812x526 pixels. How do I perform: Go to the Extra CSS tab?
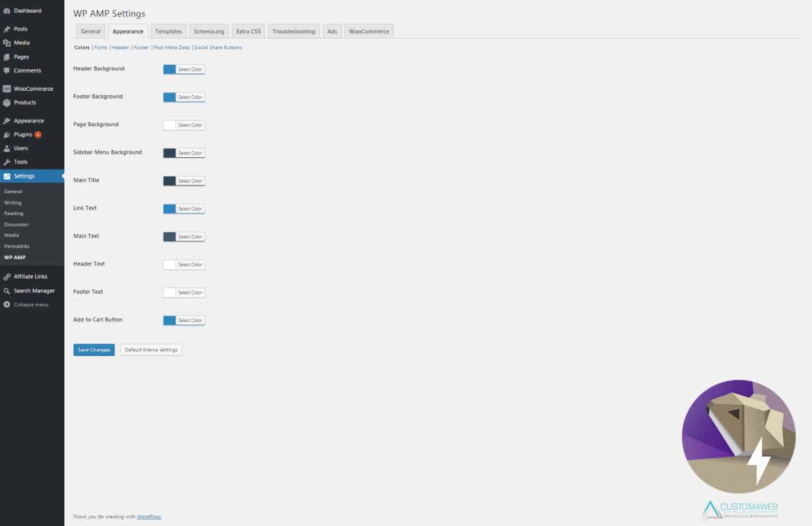click(248, 32)
